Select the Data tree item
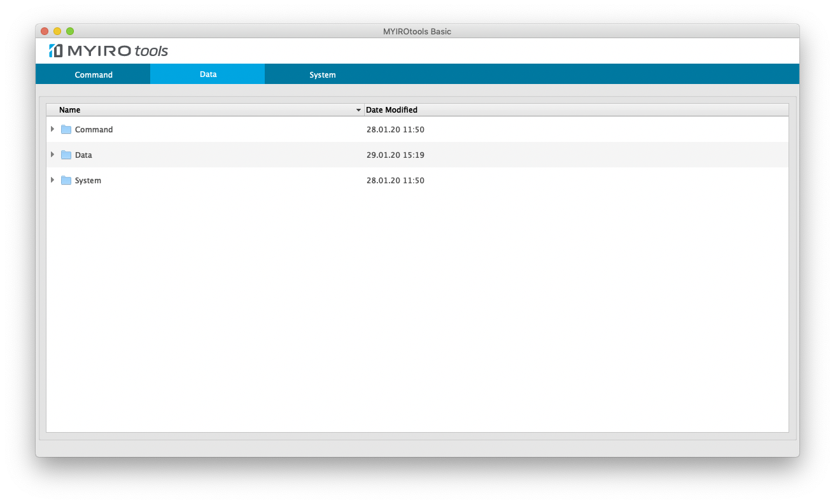Screen dimensions: 835x504 [83, 155]
